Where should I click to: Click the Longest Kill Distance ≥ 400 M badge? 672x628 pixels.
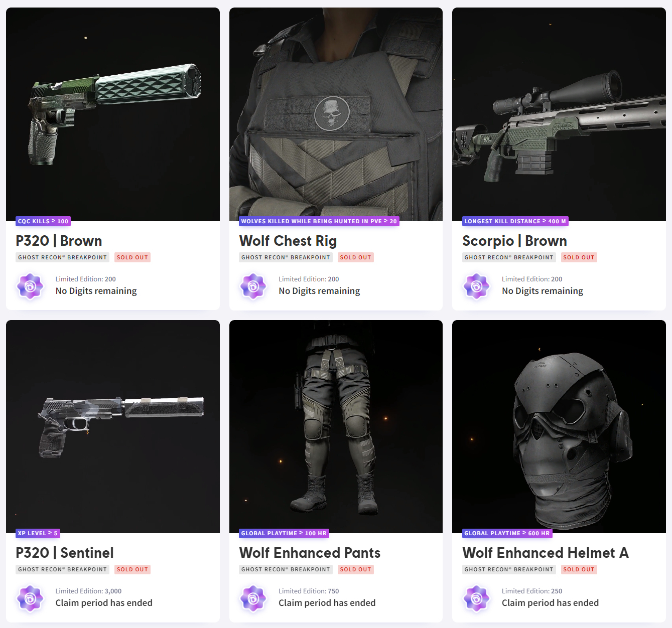(515, 221)
